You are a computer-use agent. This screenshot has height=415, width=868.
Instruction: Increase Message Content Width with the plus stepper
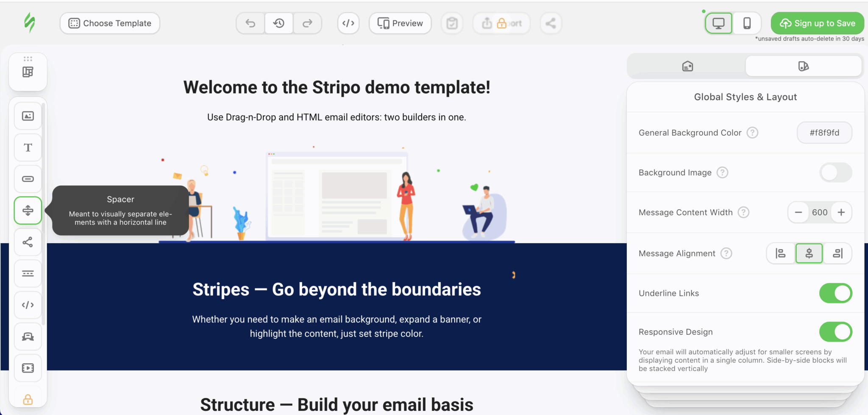coord(841,212)
